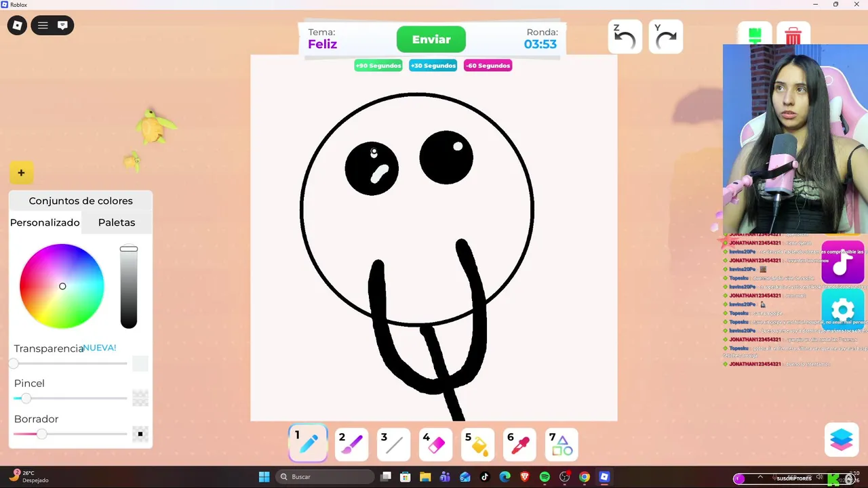This screenshot has width=868, height=488.
Task: Add a color set with yellow plus button
Action: (x=21, y=173)
